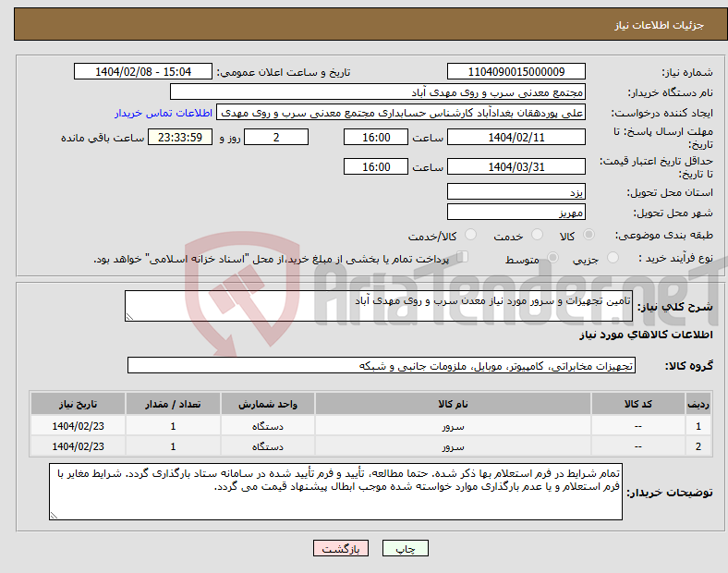This screenshot has width=728, height=573.
Task: Click the ردیف column header
Action: 698,404
